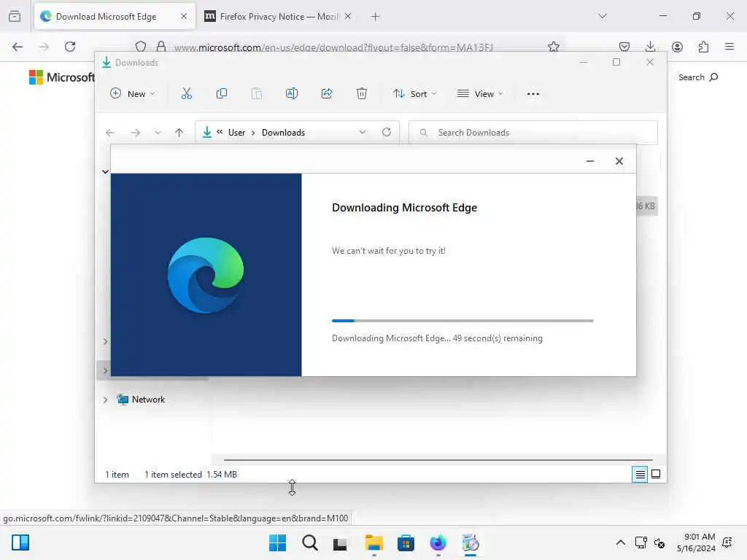Reload the current Firefox page
This screenshot has width=747, height=560.
coord(70,47)
